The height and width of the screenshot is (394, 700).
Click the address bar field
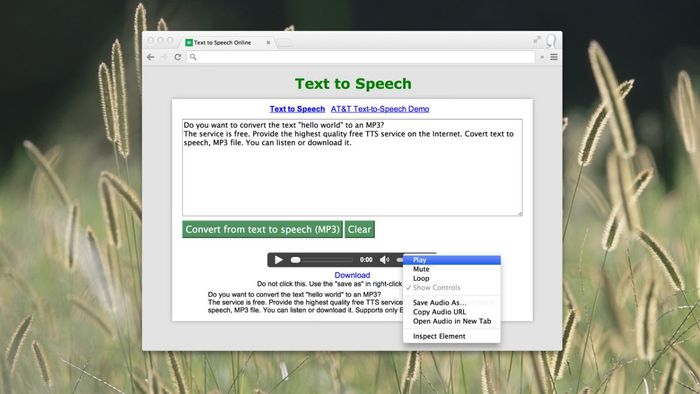point(361,57)
